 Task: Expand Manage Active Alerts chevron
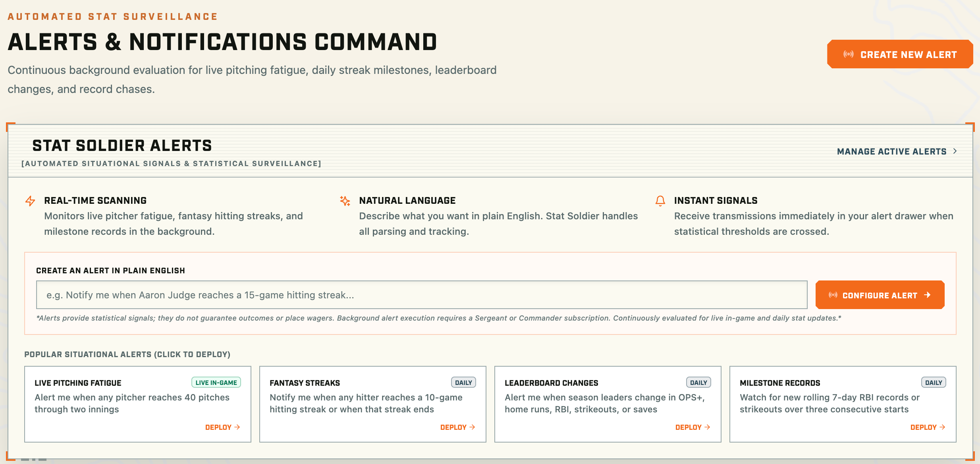[x=955, y=151]
